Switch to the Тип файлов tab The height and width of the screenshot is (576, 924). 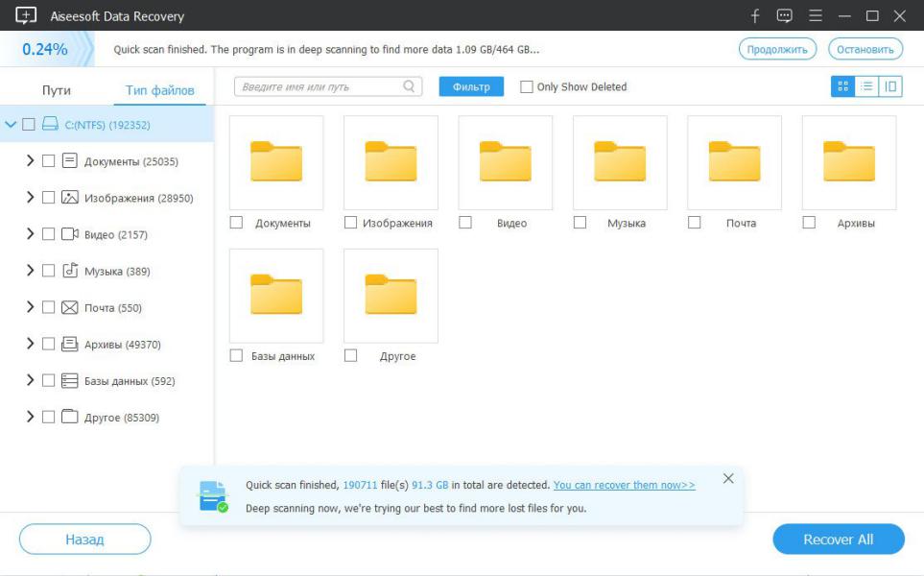[159, 90]
